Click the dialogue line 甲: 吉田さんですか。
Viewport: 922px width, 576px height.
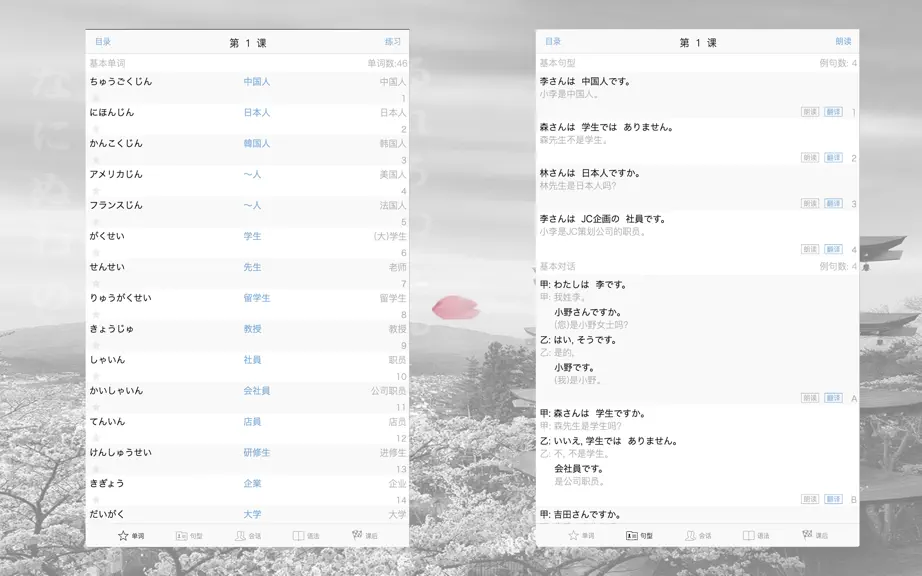[x=581, y=514]
